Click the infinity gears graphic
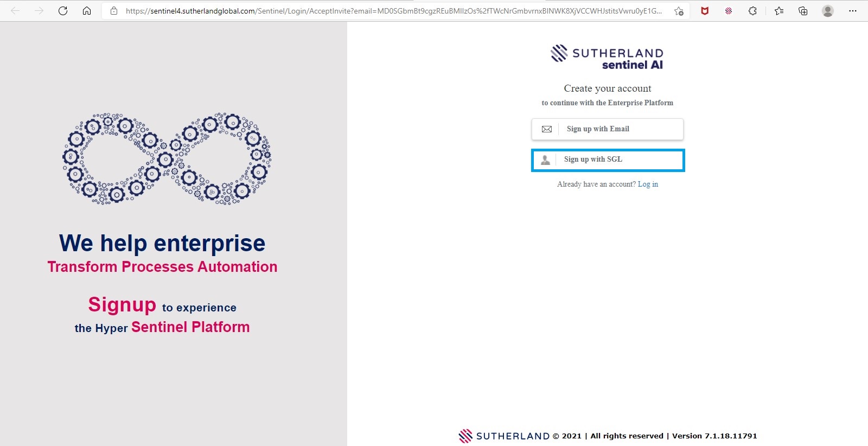868x446 pixels. [x=167, y=158]
